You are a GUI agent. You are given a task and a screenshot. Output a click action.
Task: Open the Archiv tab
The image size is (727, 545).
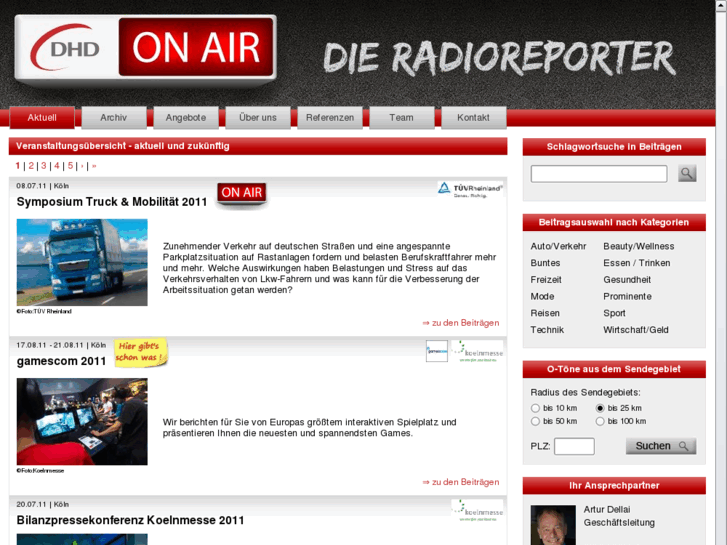click(114, 118)
